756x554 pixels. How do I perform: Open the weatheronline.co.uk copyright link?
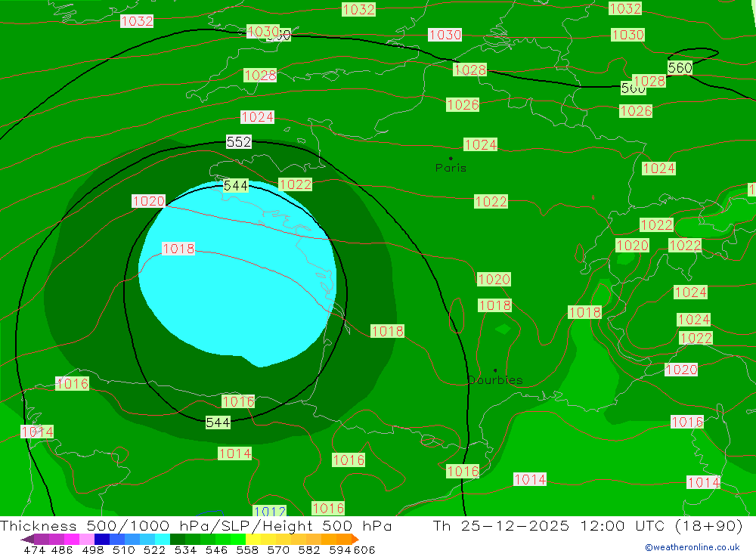[692, 547]
